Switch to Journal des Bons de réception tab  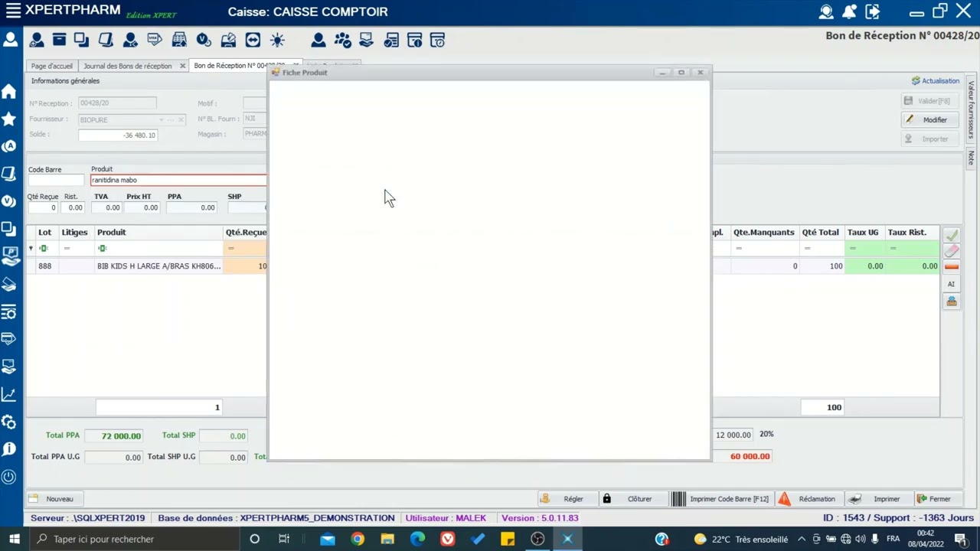pos(127,66)
